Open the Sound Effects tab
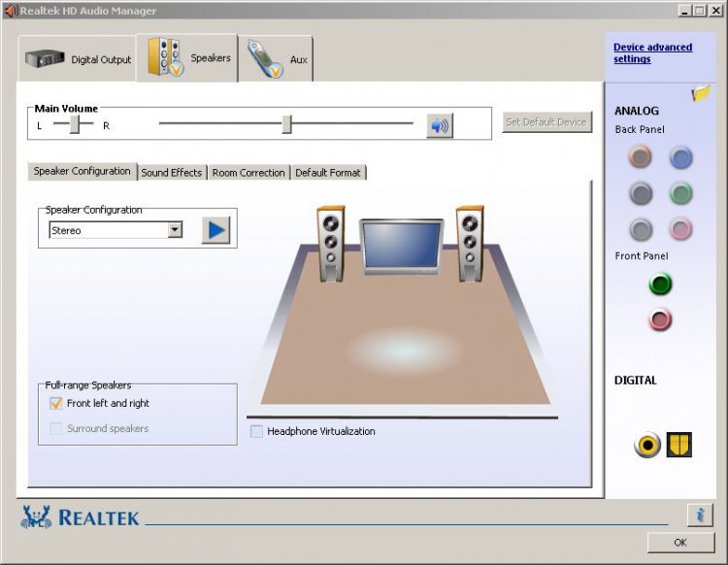The image size is (728, 565). click(172, 173)
